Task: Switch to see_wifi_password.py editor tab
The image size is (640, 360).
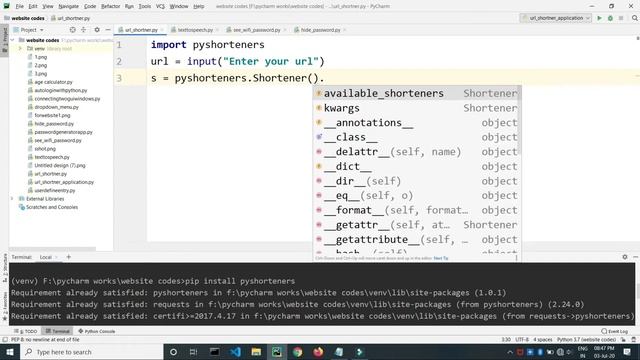Action: tap(256, 30)
